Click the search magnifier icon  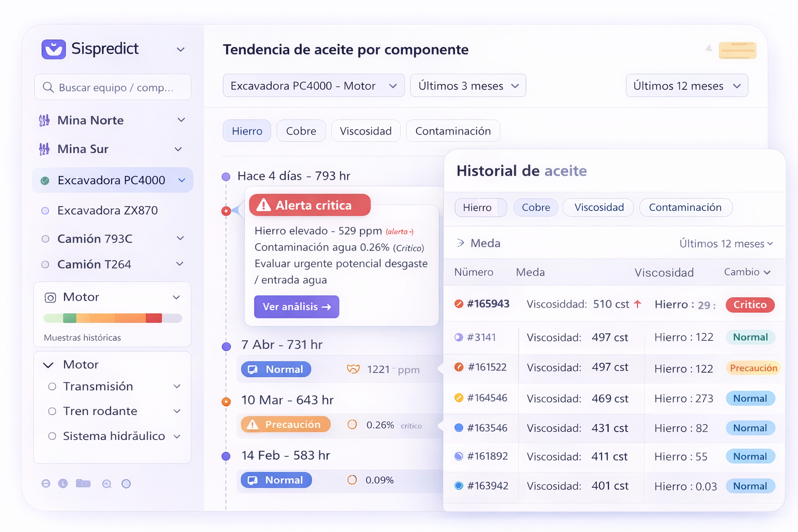coord(48,87)
